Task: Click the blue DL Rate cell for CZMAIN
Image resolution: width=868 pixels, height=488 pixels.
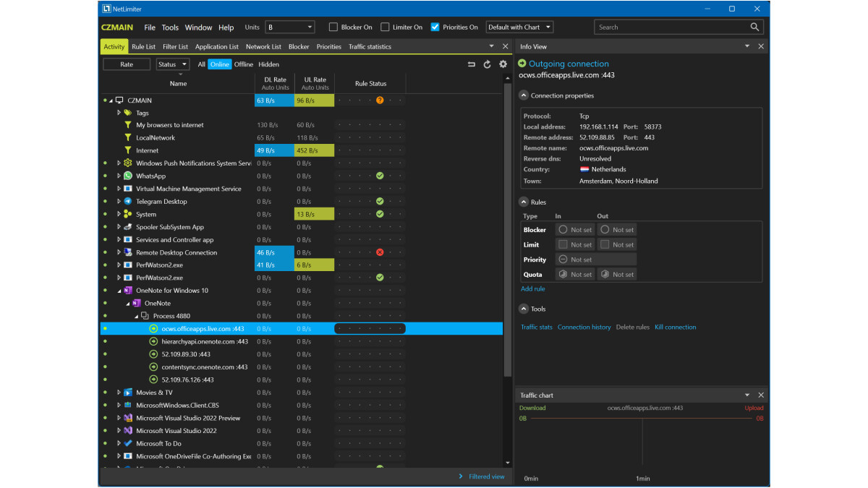Action: pos(275,100)
